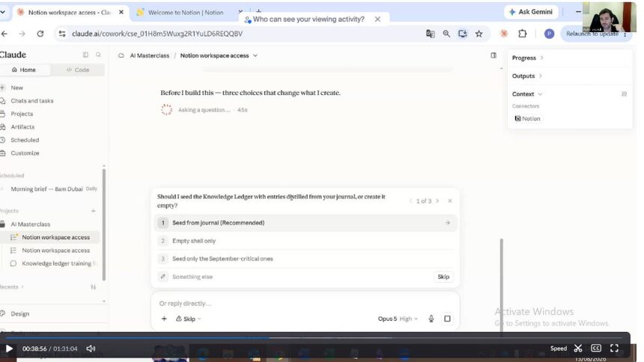Click the sidebar search icon
This screenshot has width=644, height=362.
(98, 55)
